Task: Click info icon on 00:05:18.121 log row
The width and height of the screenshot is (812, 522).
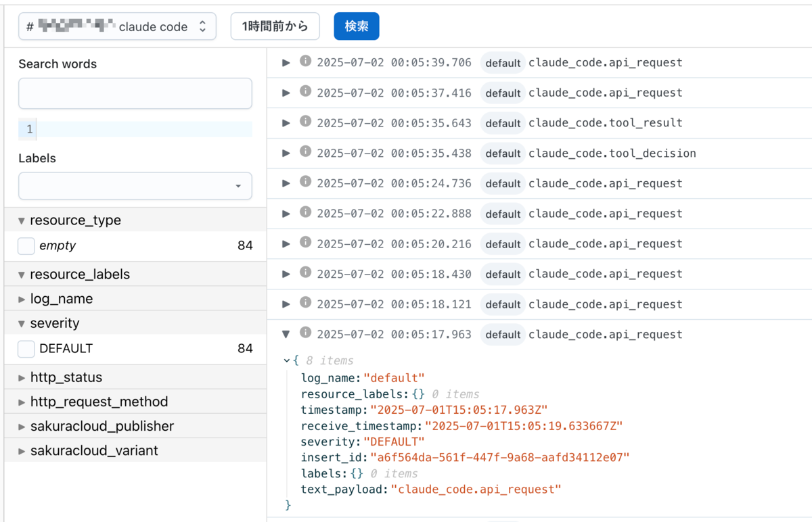Action: 305,302
